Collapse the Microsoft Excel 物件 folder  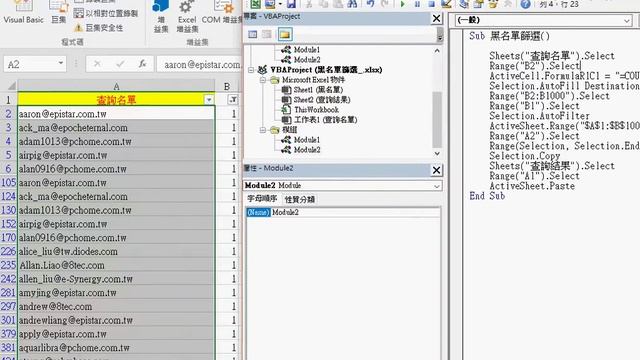(x=263, y=80)
